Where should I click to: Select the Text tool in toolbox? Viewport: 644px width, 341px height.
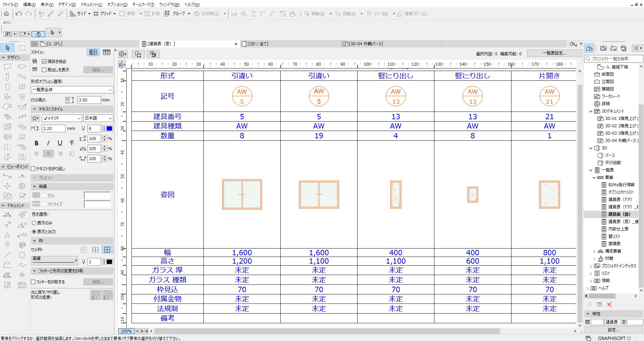coord(7,235)
